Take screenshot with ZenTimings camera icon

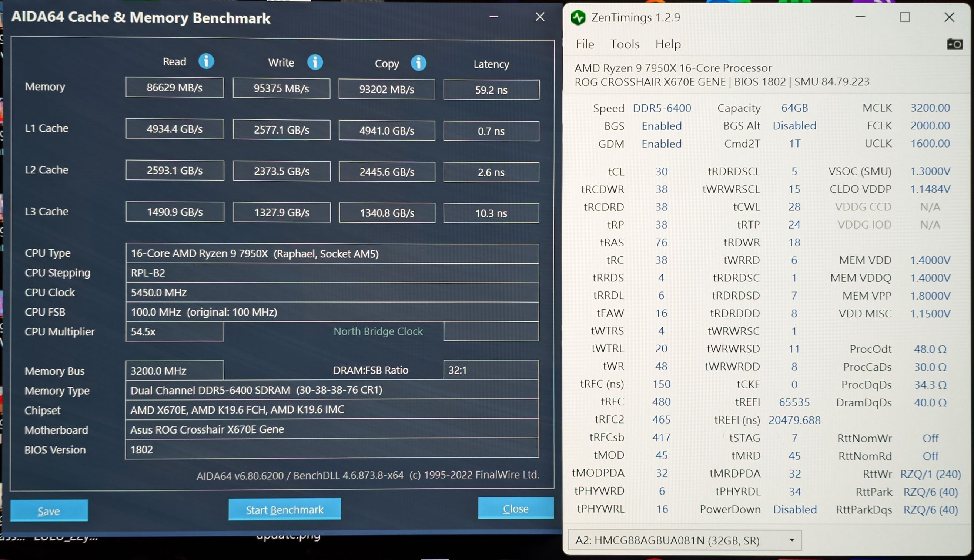coord(955,44)
